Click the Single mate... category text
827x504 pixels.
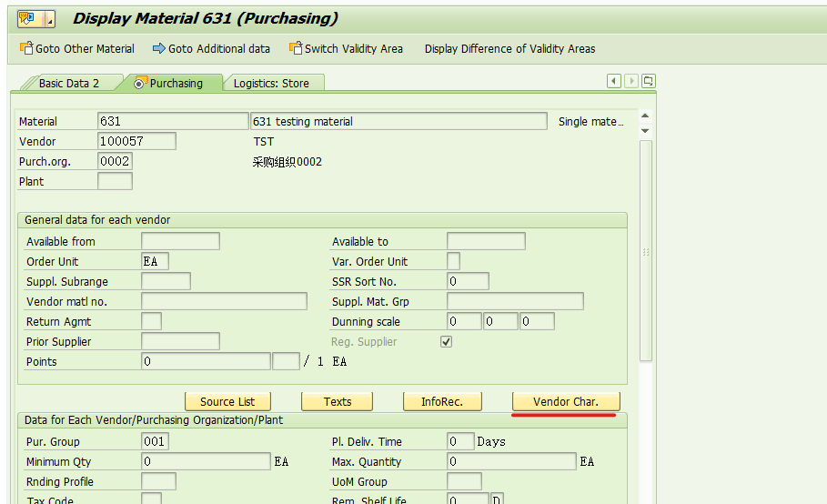(591, 122)
